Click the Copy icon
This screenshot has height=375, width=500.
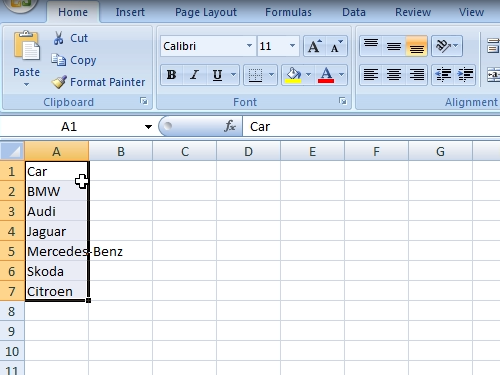(59, 60)
